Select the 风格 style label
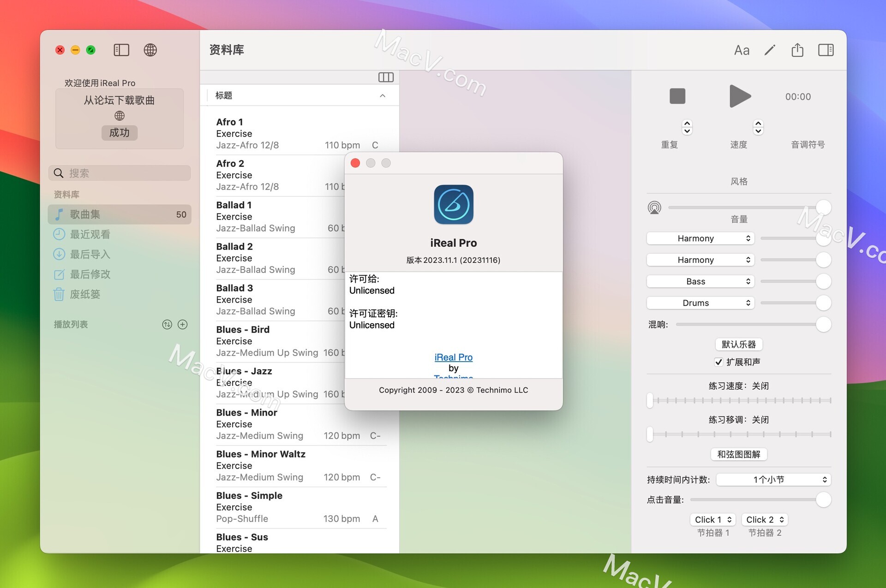This screenshot has height=588, width=886. point(739,182)
